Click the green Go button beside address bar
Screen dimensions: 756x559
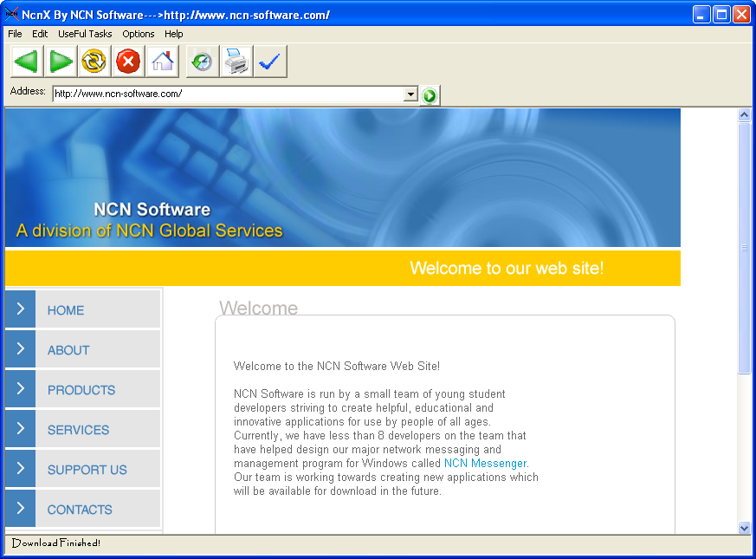coord(430,95)
